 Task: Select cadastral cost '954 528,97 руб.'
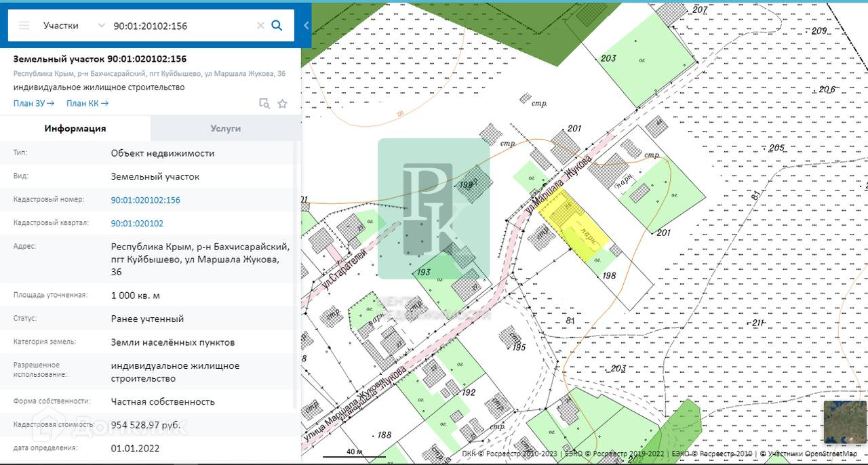tap(146, 425)
